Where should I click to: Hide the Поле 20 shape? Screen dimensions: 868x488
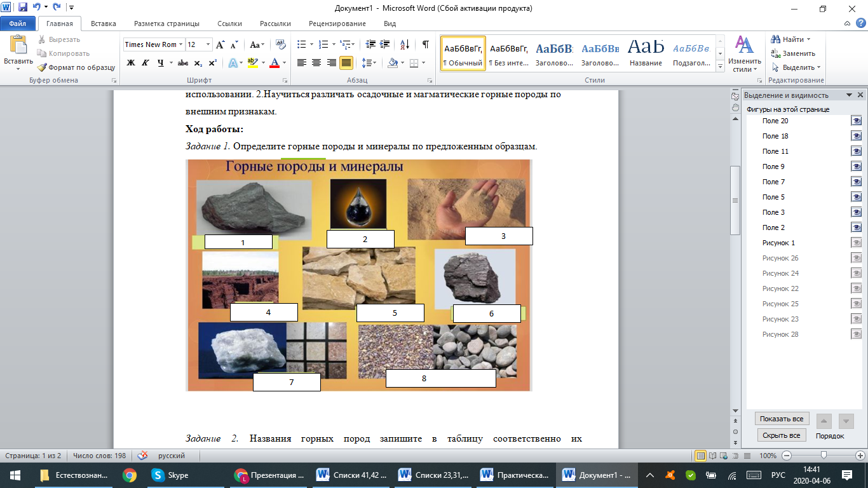coord(857,121)
